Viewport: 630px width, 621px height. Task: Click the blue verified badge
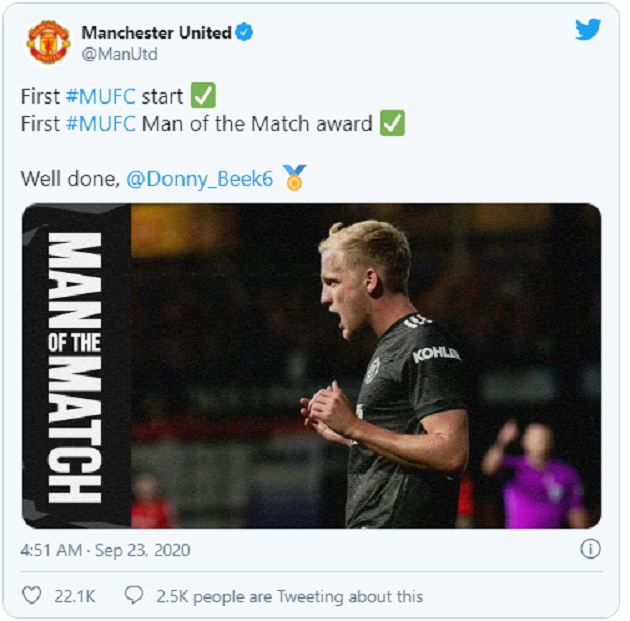point(244,33)
